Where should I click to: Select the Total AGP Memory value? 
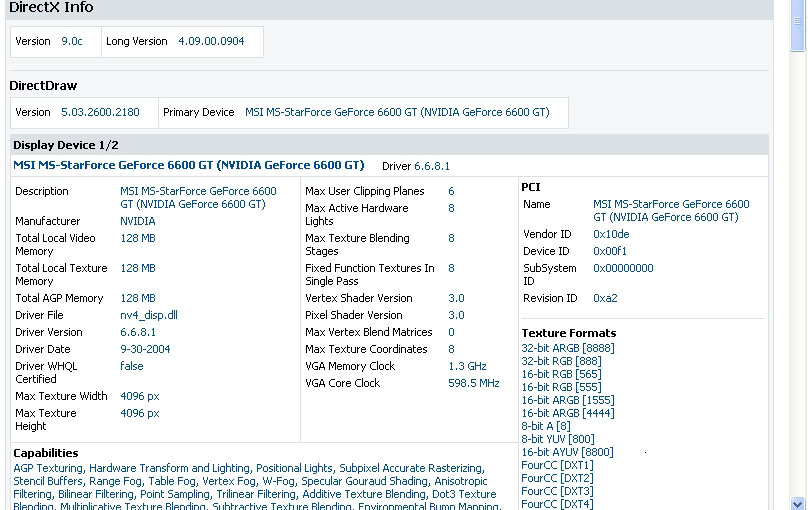point(138,298)
